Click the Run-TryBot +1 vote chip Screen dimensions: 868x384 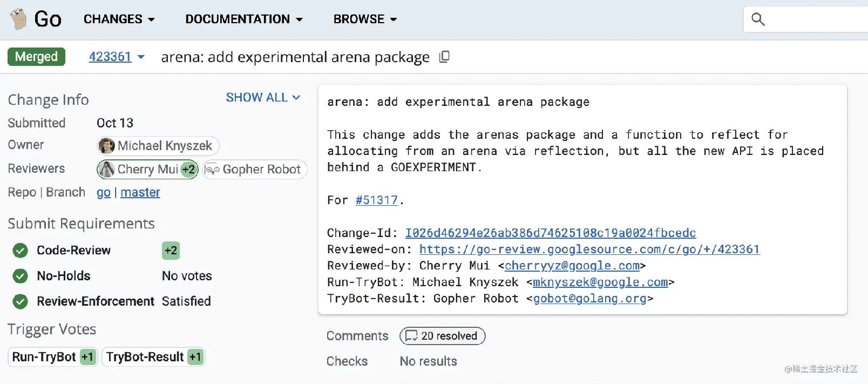coord(53,357)
